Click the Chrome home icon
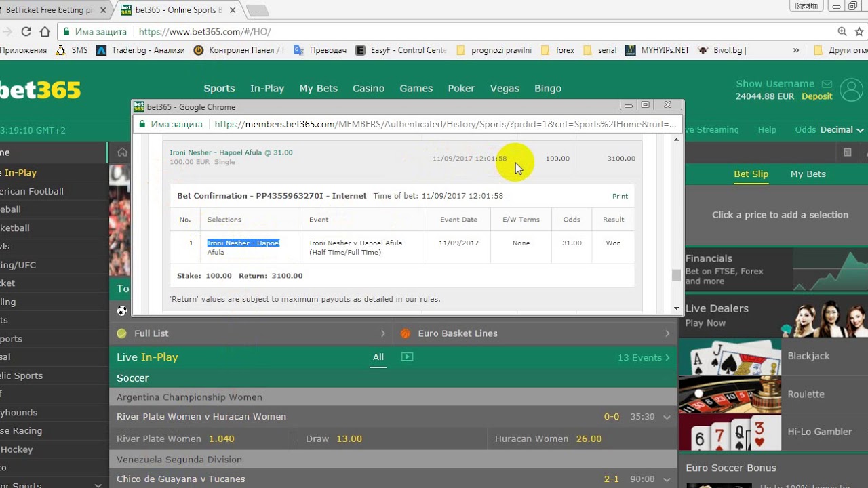Viewport: 868px width, 488px height. [x=45, y=31]
